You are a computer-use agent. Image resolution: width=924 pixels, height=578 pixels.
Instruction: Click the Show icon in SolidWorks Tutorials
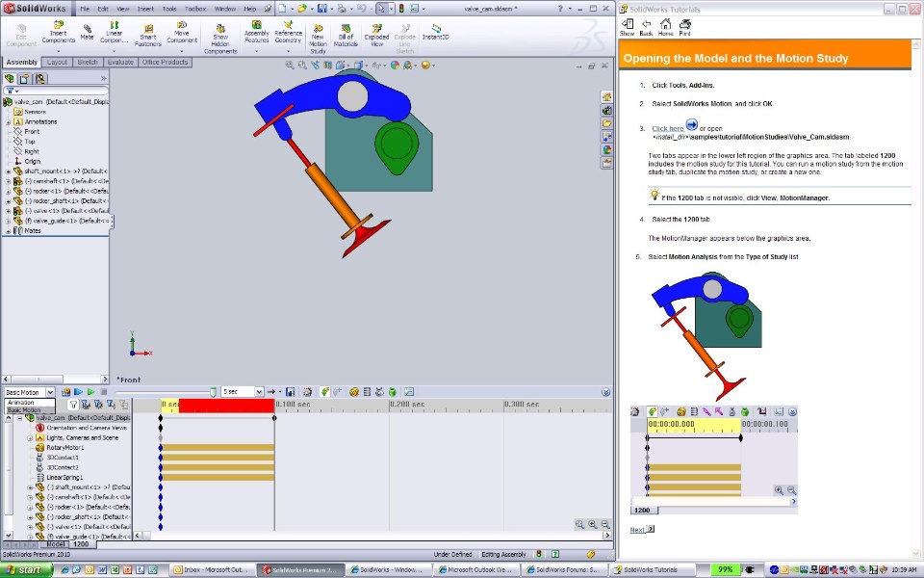click(627, 27)
